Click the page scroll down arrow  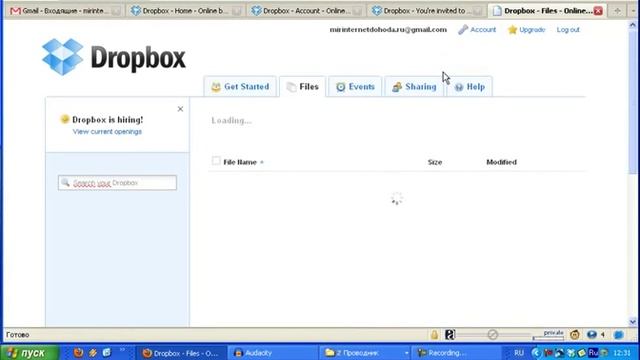coord(632,322)
